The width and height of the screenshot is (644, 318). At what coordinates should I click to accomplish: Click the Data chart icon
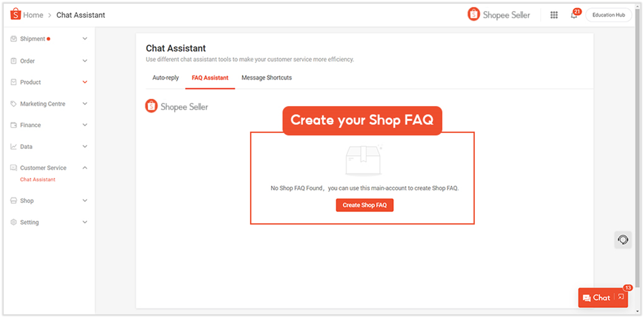tap(14, 147)
